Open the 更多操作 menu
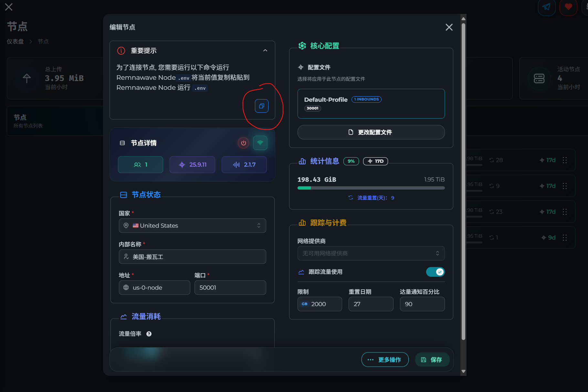588x392 pixels. click(385, 360)
